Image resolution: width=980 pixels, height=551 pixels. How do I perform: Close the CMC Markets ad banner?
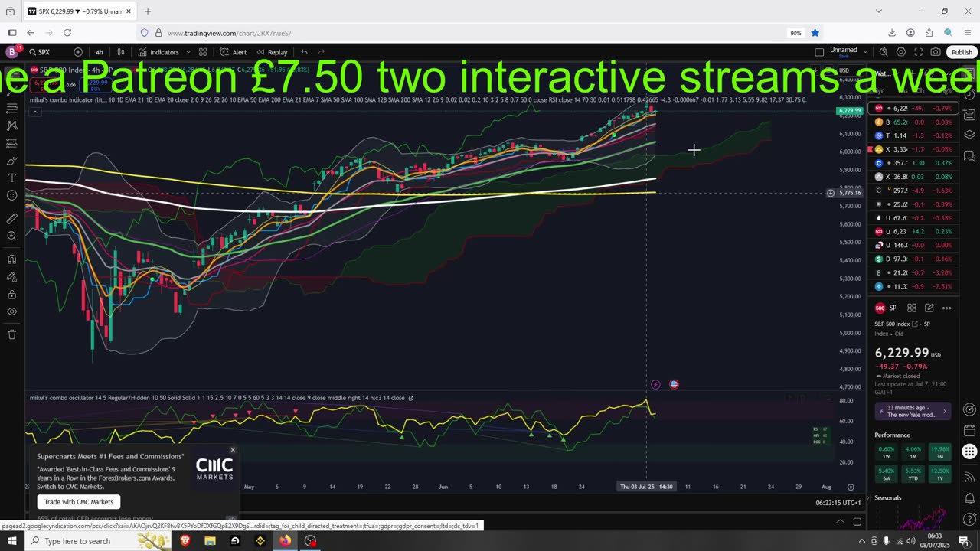(x=232, y=450)
